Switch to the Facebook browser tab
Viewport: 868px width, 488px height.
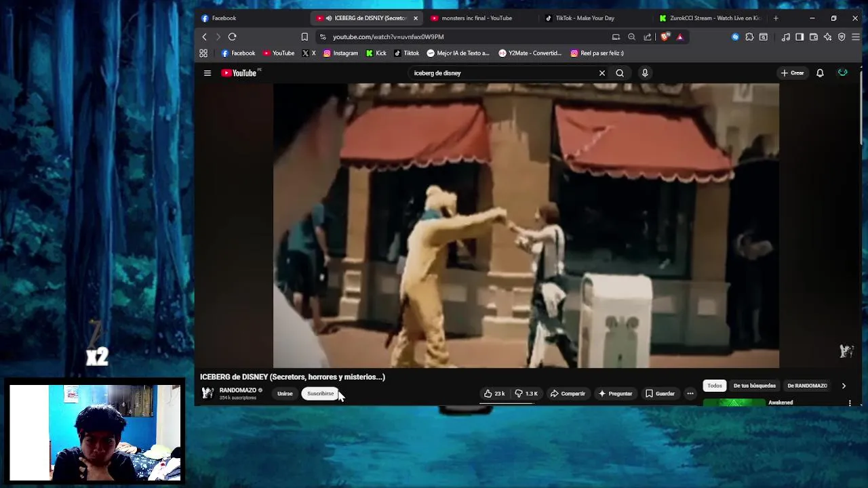(x=252, y=18)
